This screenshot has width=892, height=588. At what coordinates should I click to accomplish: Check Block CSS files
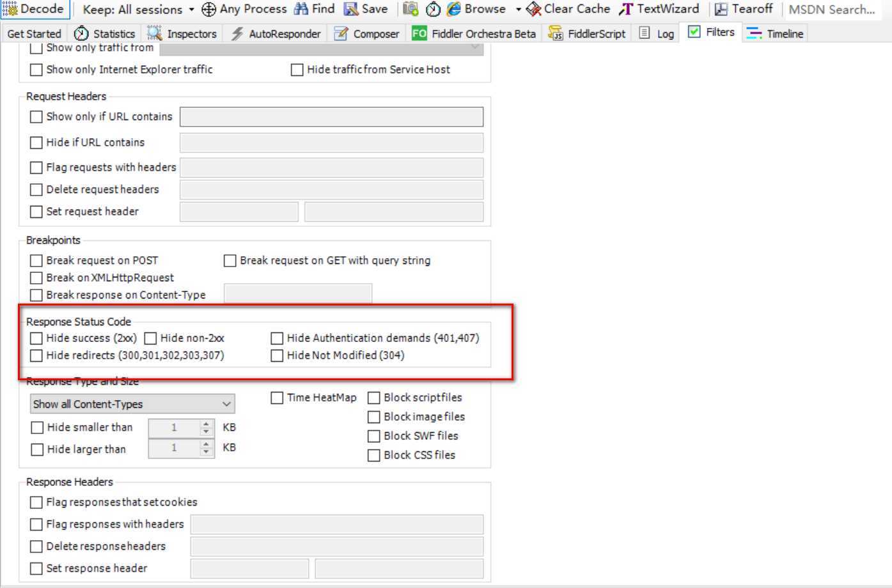[x=374, y=455]
